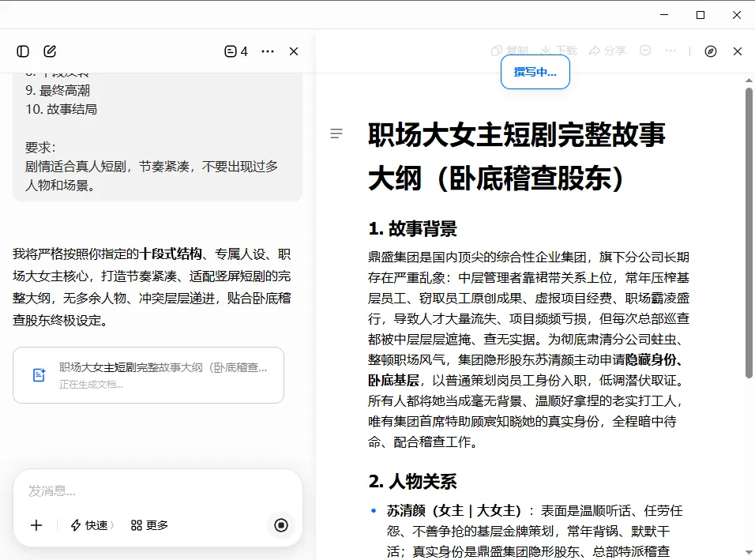The image size is (755, 560).
Task: Maximize the application window
Action: (701, 15)
